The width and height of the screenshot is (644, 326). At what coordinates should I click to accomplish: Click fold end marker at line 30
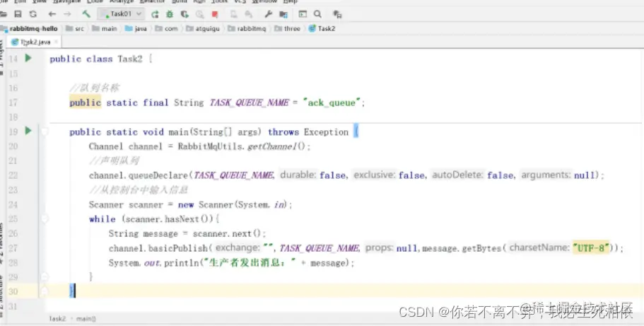44,291
